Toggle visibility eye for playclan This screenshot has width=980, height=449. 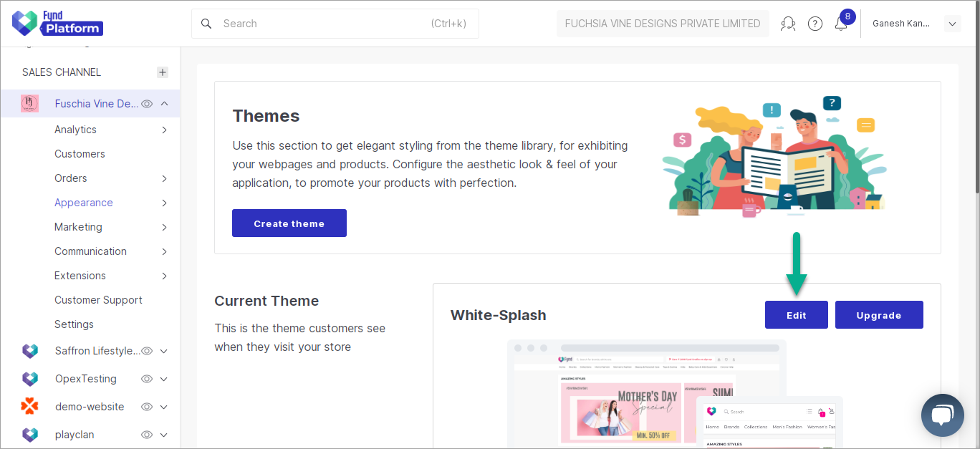(x=147, y=435)
